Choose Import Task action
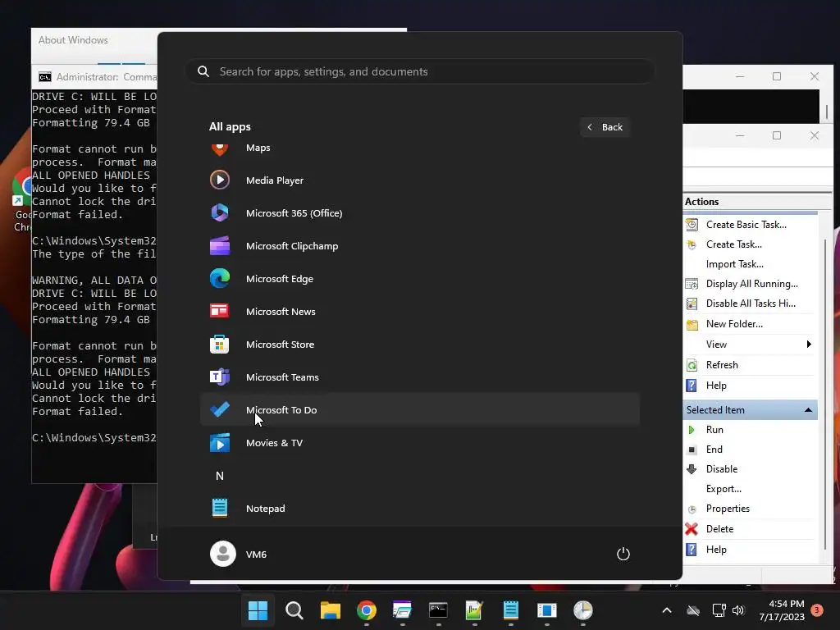Image resolution: width=840 pixels, height=630 pixels. (x=734, y=264)
